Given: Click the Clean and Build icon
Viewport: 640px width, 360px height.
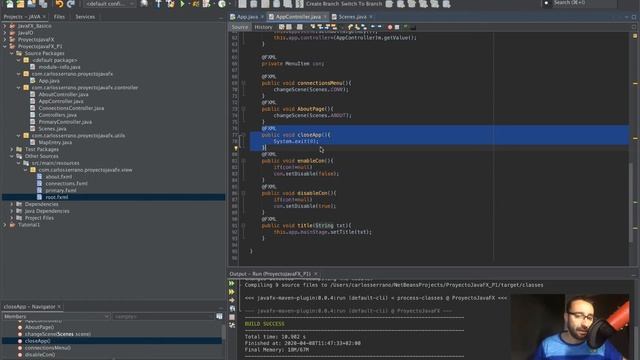Looking at the screenshot, I should (170, 4).
